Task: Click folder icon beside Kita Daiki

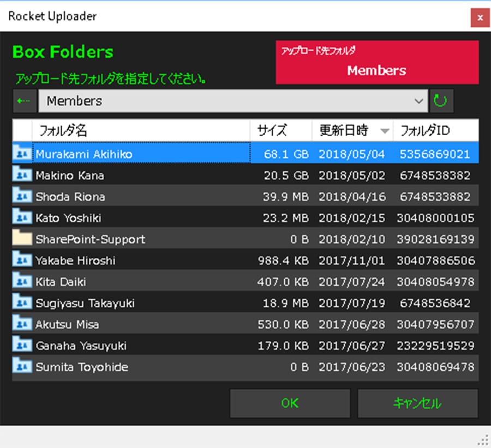Action: pyautogui.click(x=22, y=281)
